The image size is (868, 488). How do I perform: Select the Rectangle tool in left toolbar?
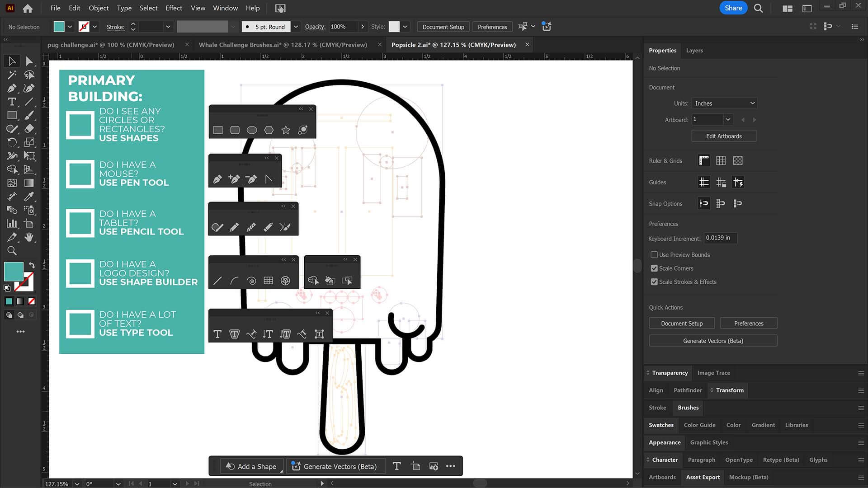(12, 115)
